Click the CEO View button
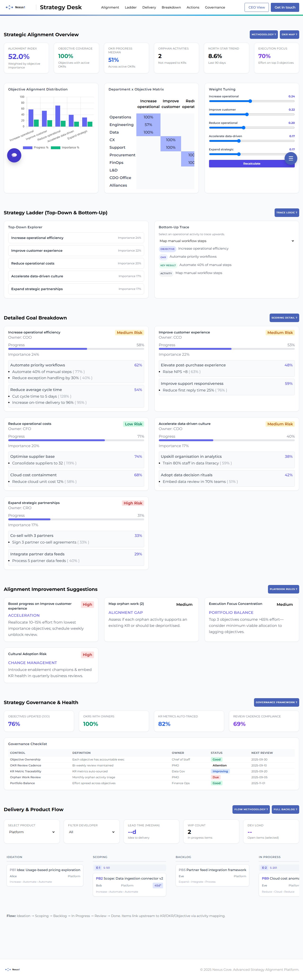 pos(256,7)
